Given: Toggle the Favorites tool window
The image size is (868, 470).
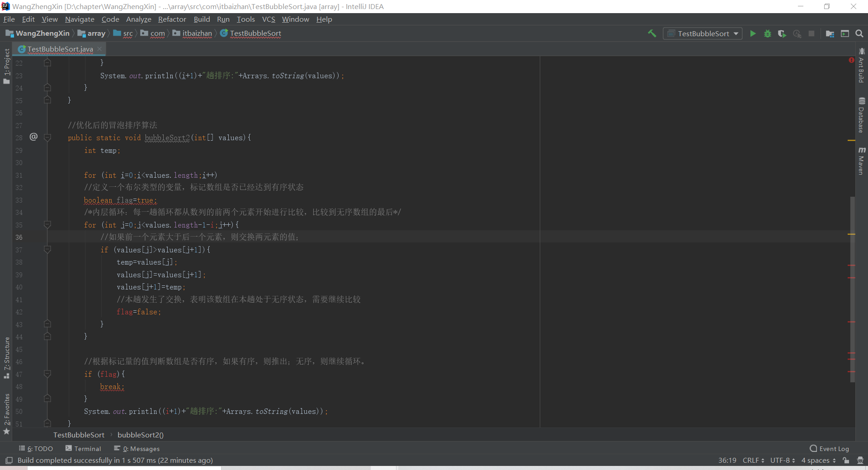Looking at the screenshot, I should 6,414.
